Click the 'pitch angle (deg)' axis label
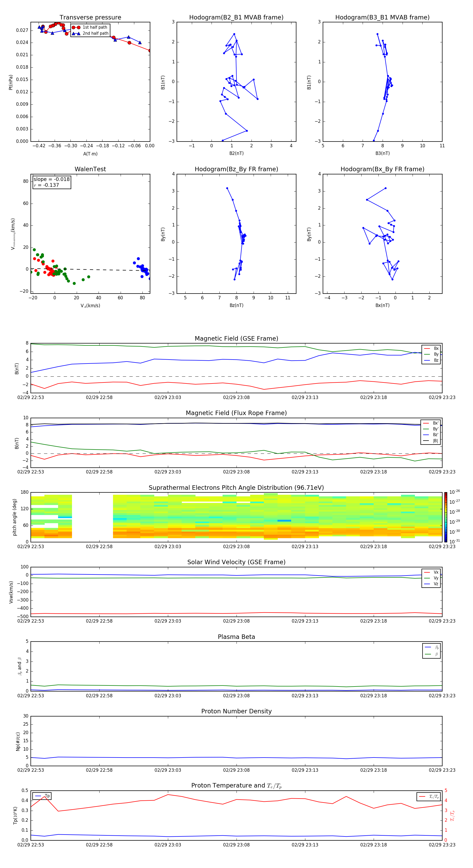Screen dimensions: 473x868 (14, 517)
